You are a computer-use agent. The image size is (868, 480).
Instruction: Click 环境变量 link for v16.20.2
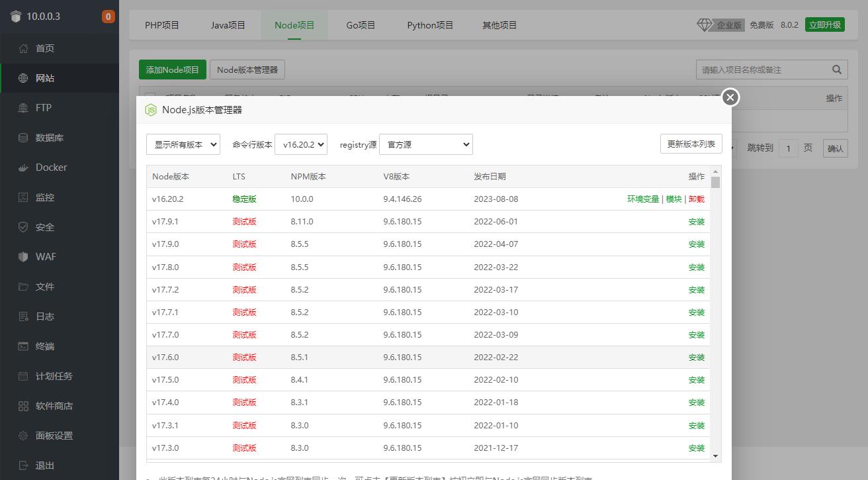coord(643,199)
